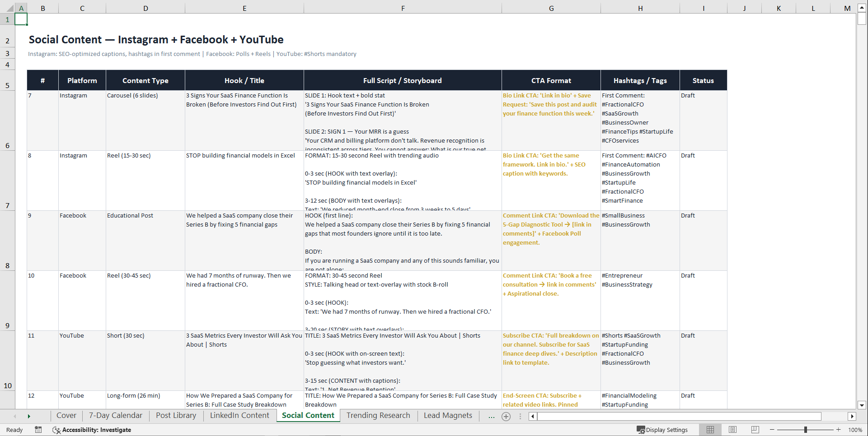Select row 6 header
Viewport: 868px width, 436px height.
point(7,121)
